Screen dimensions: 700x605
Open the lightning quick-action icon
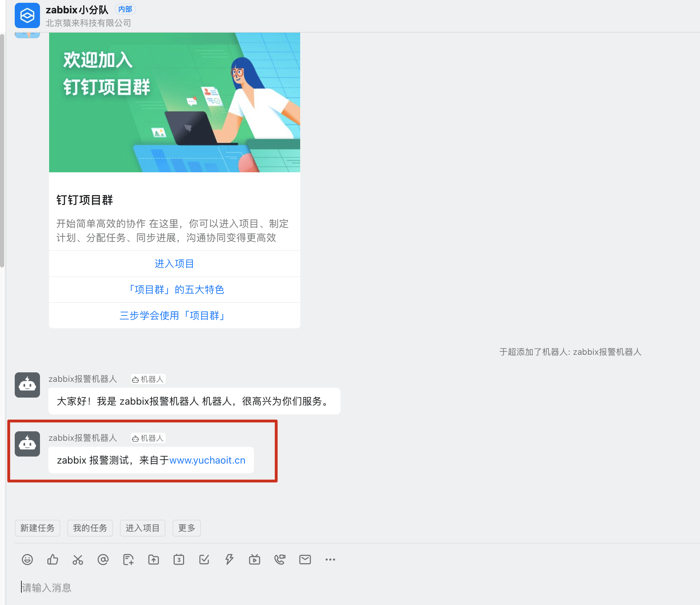point(229,559)
